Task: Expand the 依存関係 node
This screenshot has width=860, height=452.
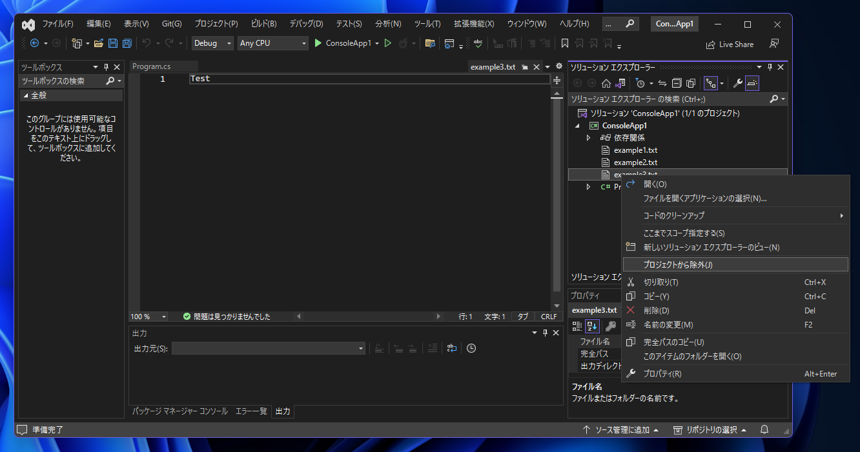Action: click(x=588, y=138)
